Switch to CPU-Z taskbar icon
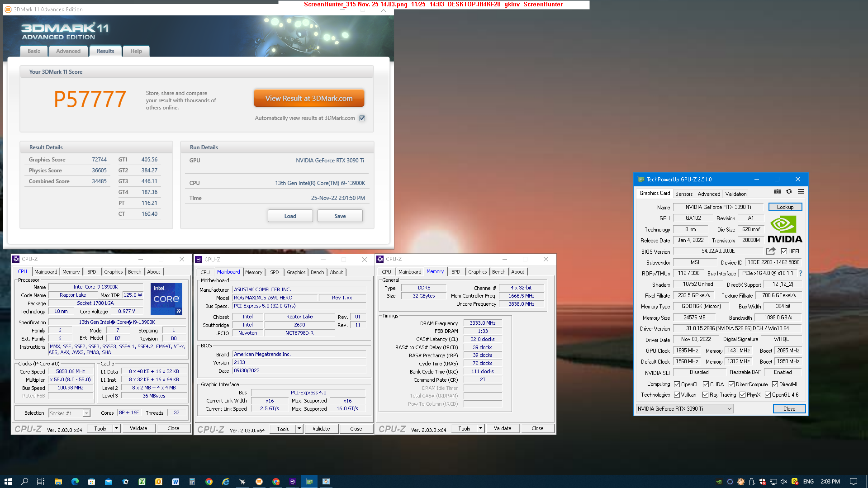Viewport: 868px width, 488px height. tap(293, 482)
